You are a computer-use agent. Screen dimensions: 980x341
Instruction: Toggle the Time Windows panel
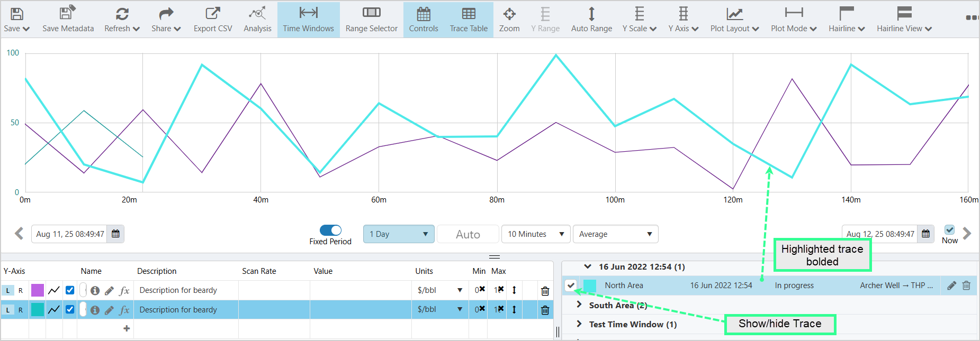pos(308,20)
